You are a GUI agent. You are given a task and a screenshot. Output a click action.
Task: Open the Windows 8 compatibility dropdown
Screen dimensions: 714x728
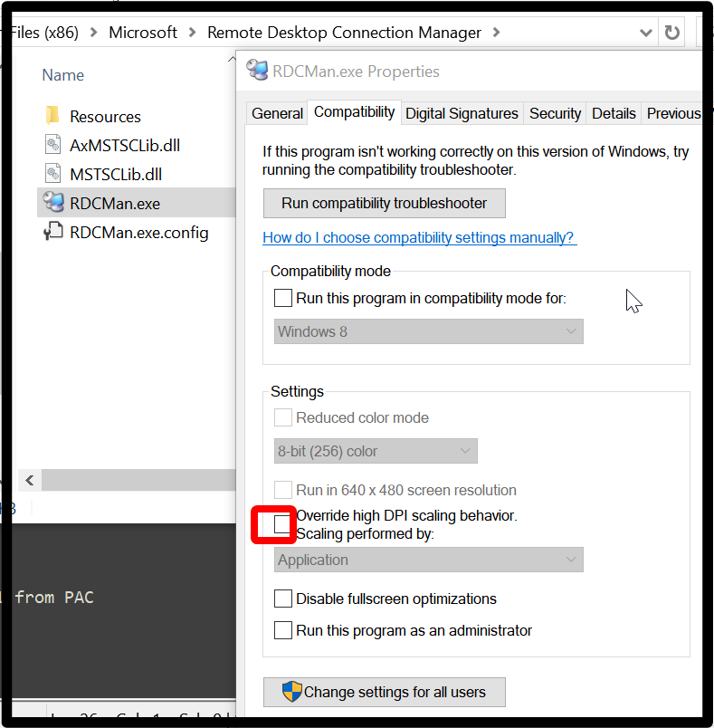click(x=428, y=331)
